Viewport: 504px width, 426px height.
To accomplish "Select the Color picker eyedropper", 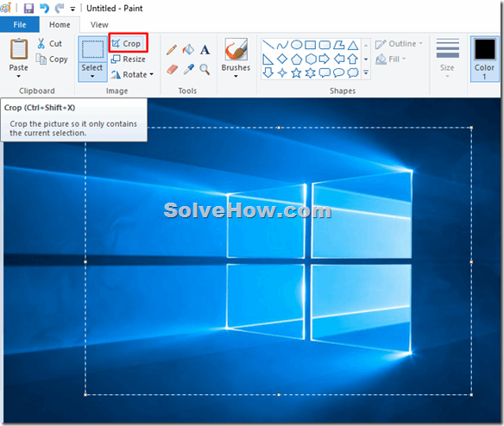I will pyautogui.click(x=189, y=69).
